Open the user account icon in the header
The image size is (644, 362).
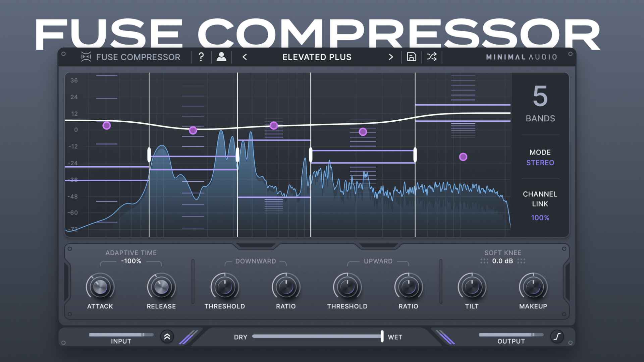(221, 57)
